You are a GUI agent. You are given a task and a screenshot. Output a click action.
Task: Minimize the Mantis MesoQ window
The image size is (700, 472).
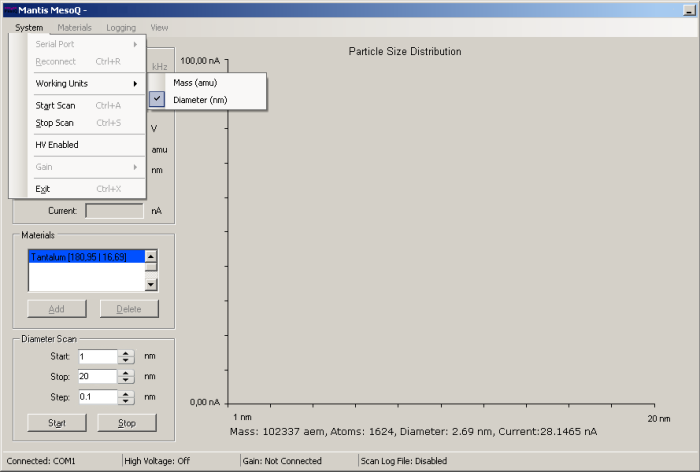pos(689,10)
